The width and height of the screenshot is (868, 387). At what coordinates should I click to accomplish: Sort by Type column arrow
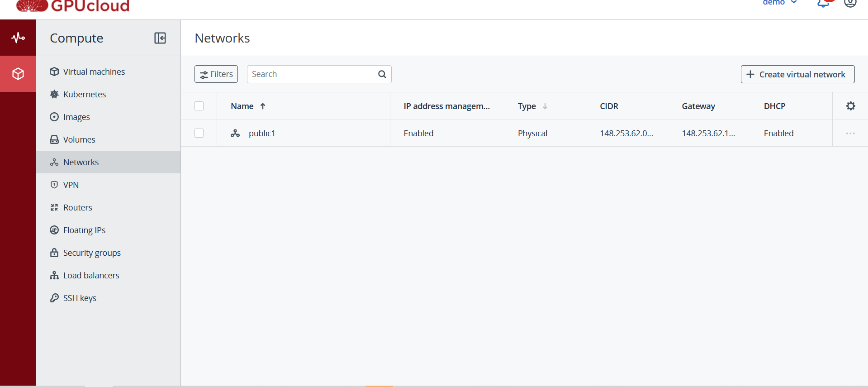(x=545, y=106)
